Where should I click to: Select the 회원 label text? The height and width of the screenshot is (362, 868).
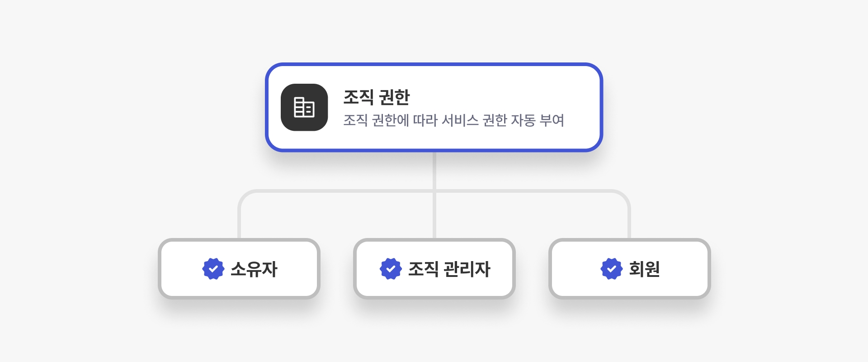[644, 269]
